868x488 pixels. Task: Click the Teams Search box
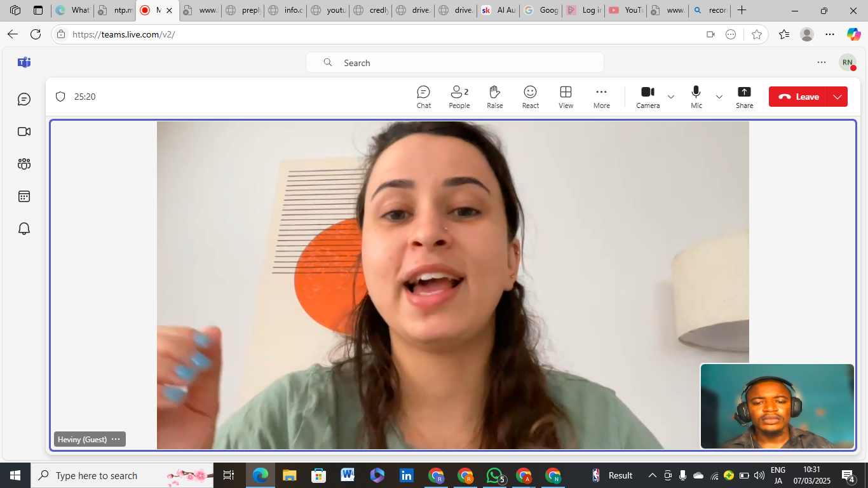point(454,63)
